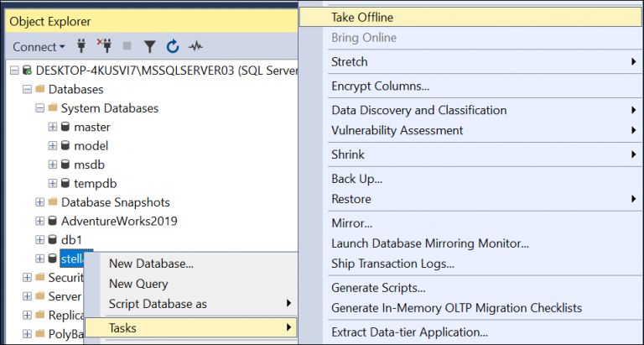This screenshot has height=345, width=644.
Task: Click the Refresh icon in Object Explorer
Action: [173, 46]
